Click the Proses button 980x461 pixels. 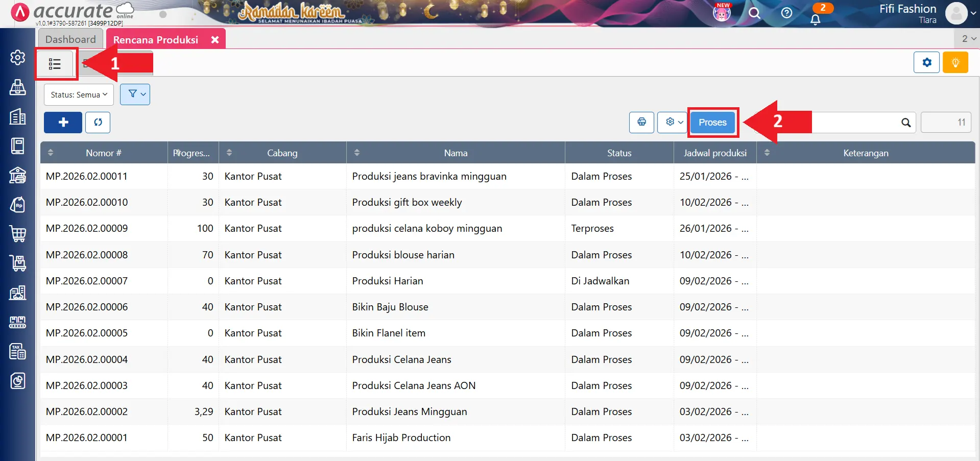pyautogui.click(x=712, y=123)
